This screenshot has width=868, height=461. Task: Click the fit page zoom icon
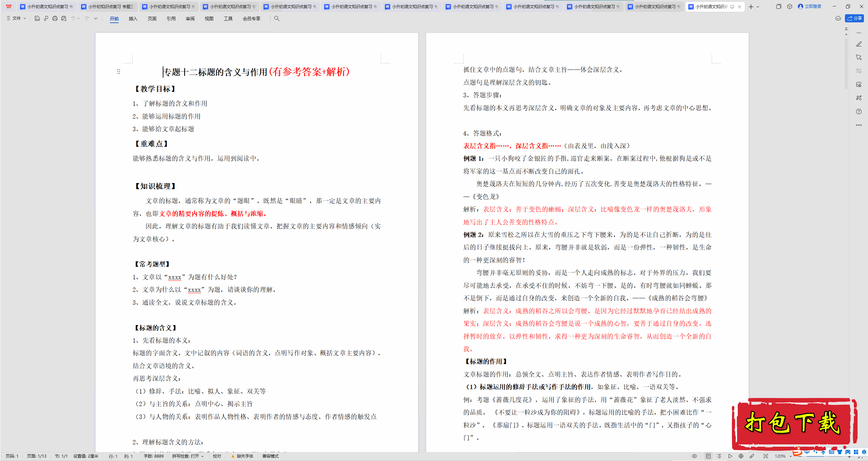click(766, 456)
